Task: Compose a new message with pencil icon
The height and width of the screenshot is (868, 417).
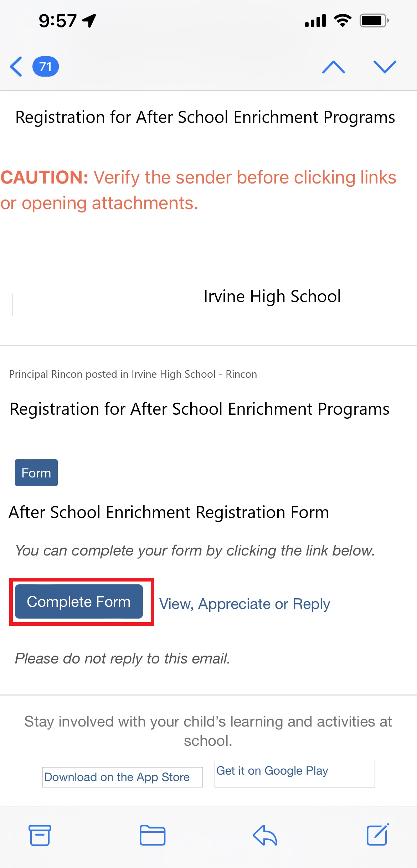Action: 377,835
